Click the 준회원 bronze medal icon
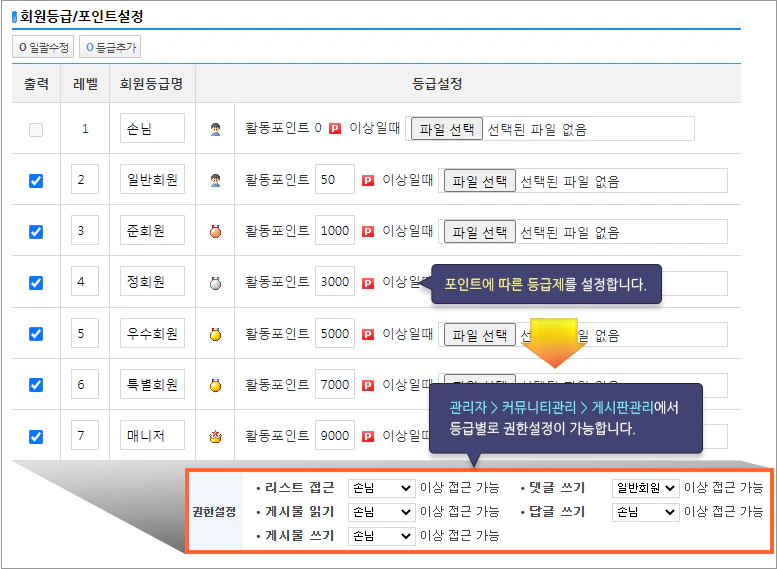The image size is (777, 569). point(215,231)
